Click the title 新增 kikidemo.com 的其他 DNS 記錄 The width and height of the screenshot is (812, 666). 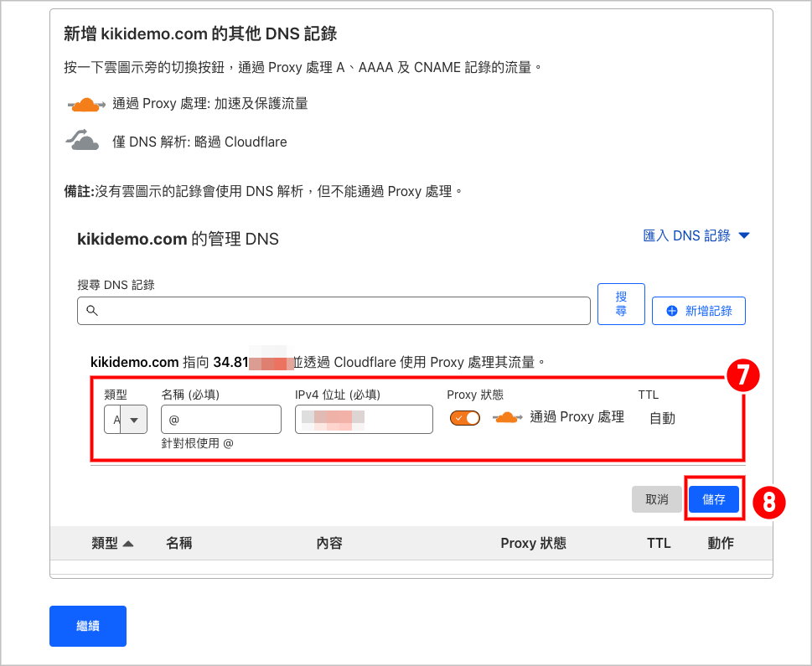(x=200, y=34)
